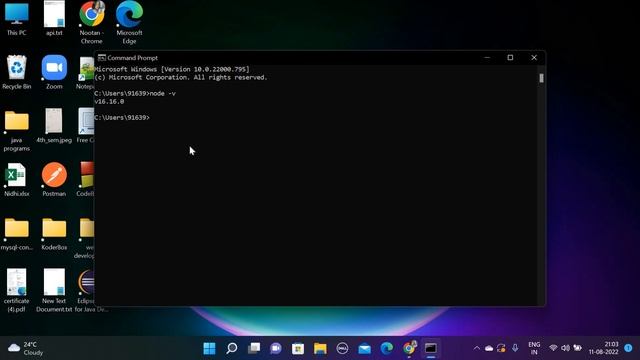Image resolution: width=640 pixels, height=360 pixels.
Task: Open the mysql-con... folder
Action: coord(17,233)
